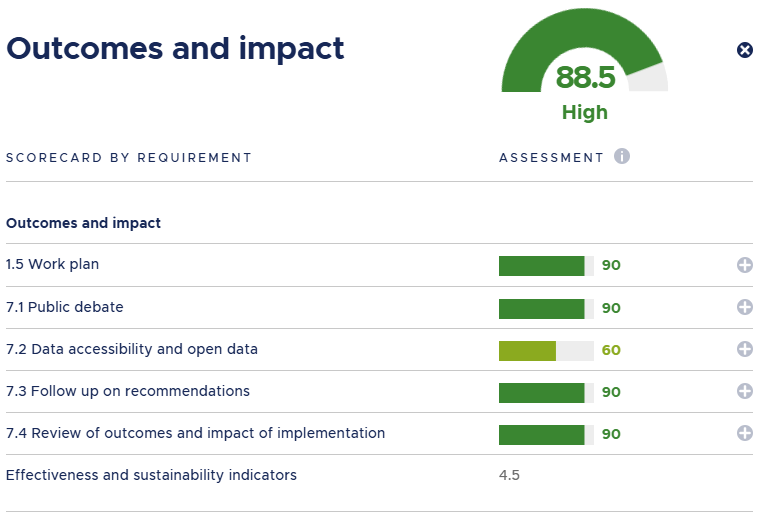776x521 pixels.
Task: Open 7.4 Review of outcomes and impact text
Action: 195,433
